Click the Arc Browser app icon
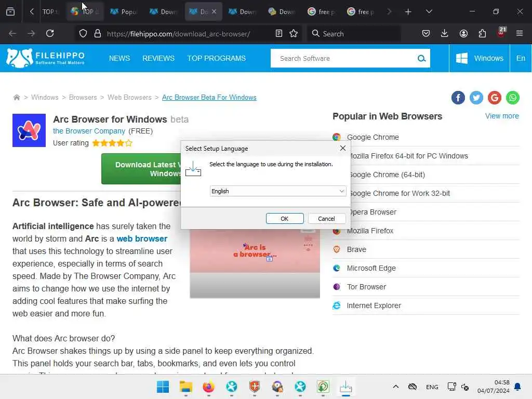The height and width of the screenshot is (399, 532). pos(29,130)
